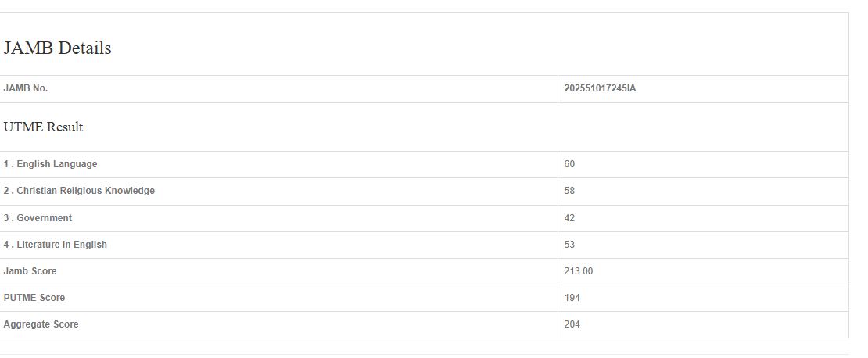Click the Aggregate Score value 204
The width and height of the screenshot is (868, 358).
click(572, 324)
